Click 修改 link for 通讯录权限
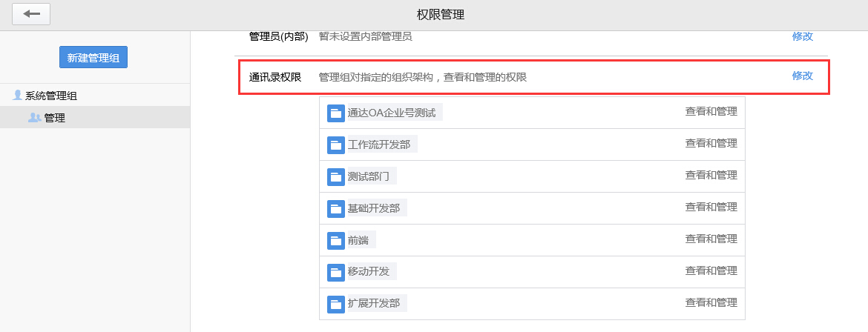 click(x=802, y=76)
